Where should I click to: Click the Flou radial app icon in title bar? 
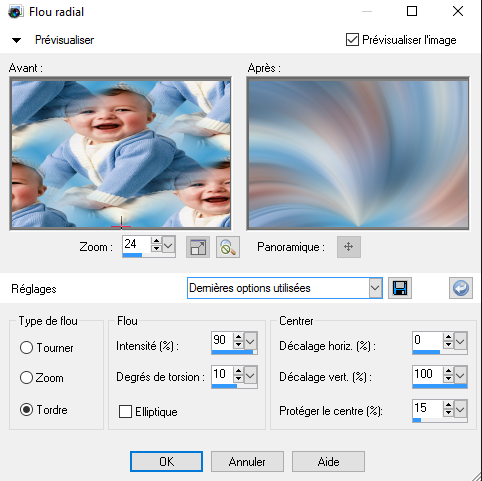click(15, 12)
